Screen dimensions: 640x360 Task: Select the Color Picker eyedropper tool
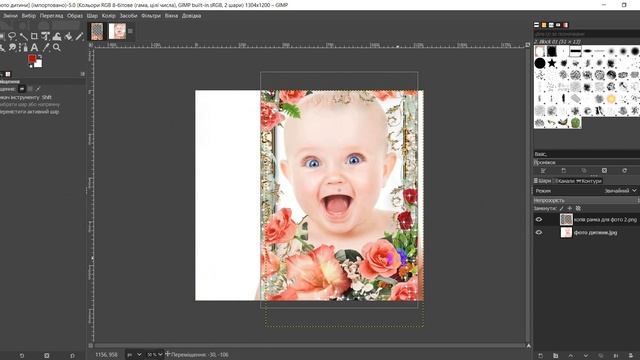point(46,48)
